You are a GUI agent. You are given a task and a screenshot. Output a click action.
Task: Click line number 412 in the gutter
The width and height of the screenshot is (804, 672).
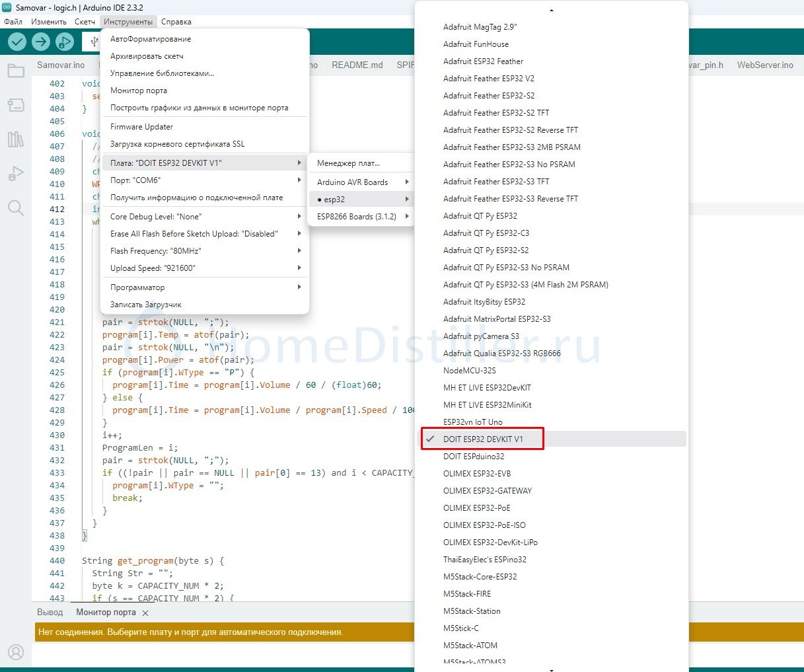point(57,209)
